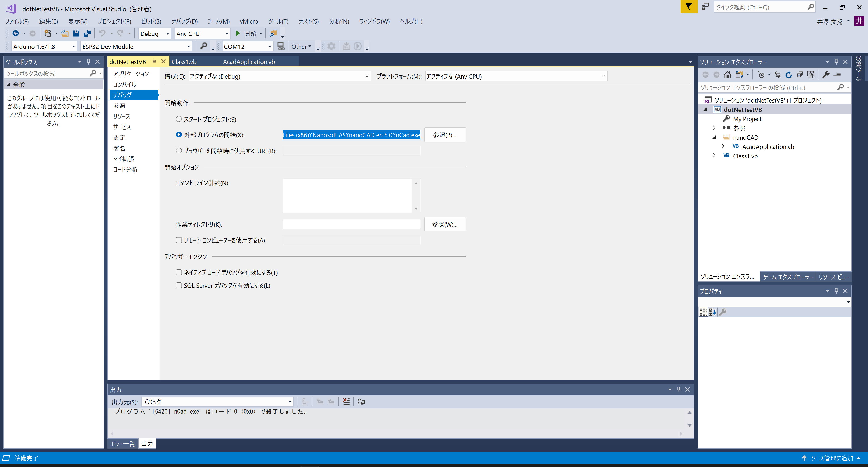The width and height of the screenshot is (868, 467).
Task: Click the コマンド ライン引数 text area
Action: pos(347,196)
